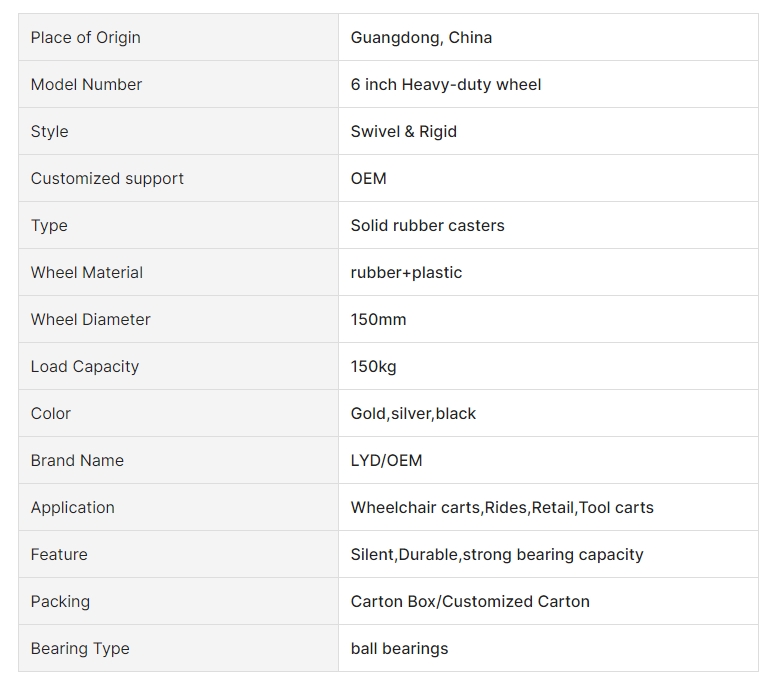
Task: Select the 150kg load capacity value
Action: point(374,367)
